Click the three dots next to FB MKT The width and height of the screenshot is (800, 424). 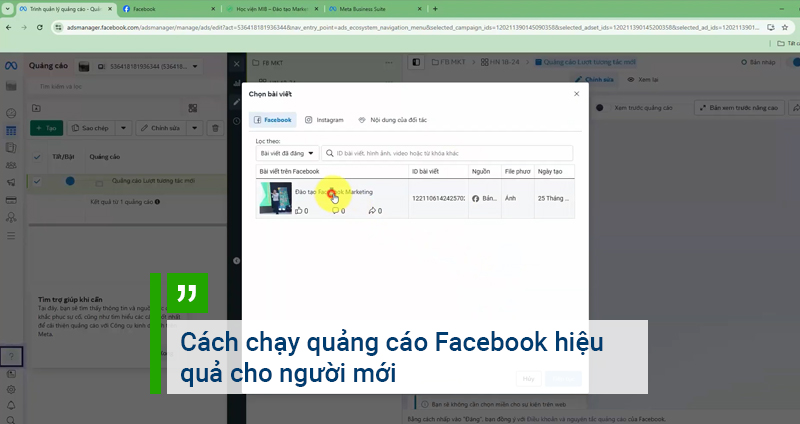coord(389,63)
